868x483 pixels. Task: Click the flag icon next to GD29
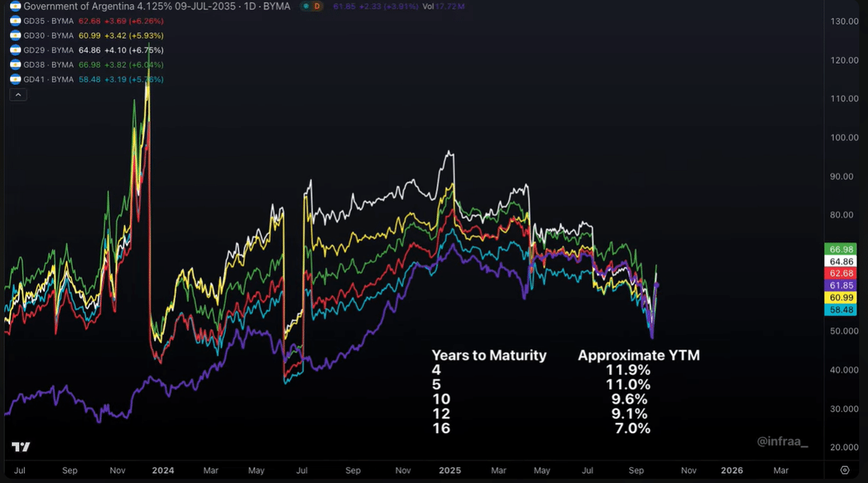pos(15,50)
